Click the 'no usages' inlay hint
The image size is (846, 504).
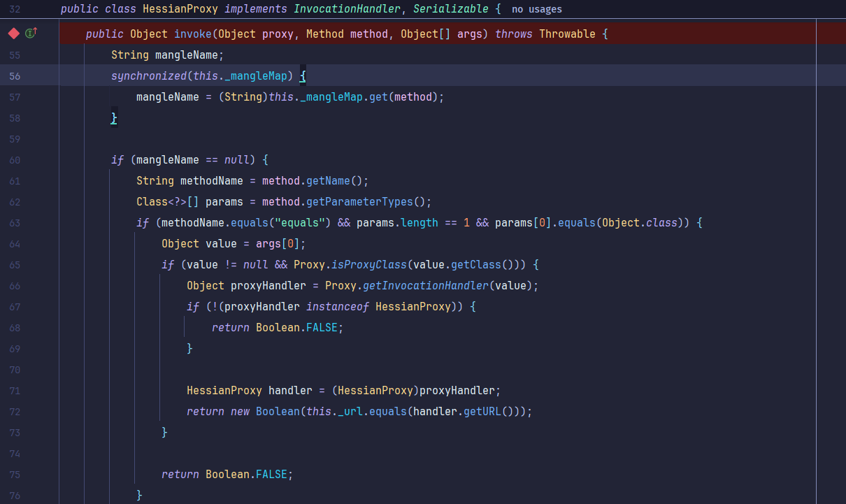pos(536,9)
